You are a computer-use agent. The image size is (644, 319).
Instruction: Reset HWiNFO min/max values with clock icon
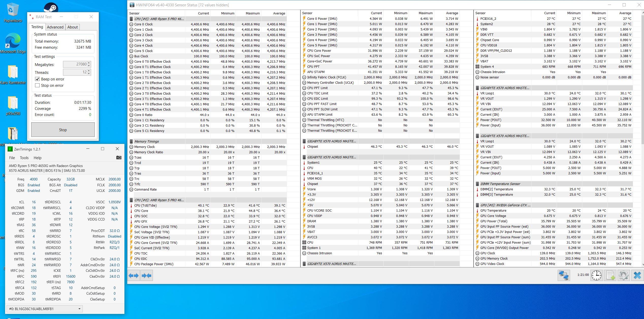point(597,275)
